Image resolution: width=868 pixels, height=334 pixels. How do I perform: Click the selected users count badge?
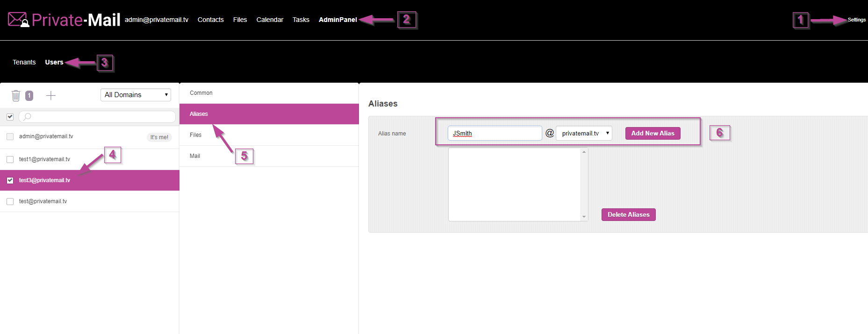point(29,96)
